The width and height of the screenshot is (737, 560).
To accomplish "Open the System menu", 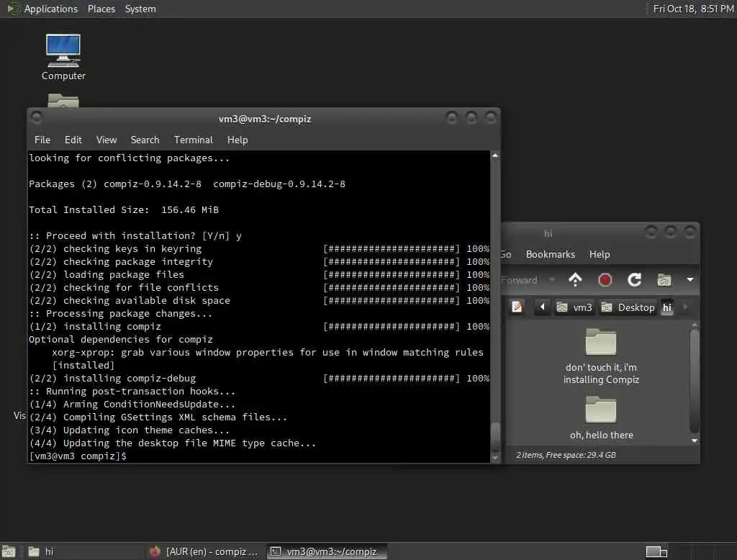I will click(x=140, y=9).
